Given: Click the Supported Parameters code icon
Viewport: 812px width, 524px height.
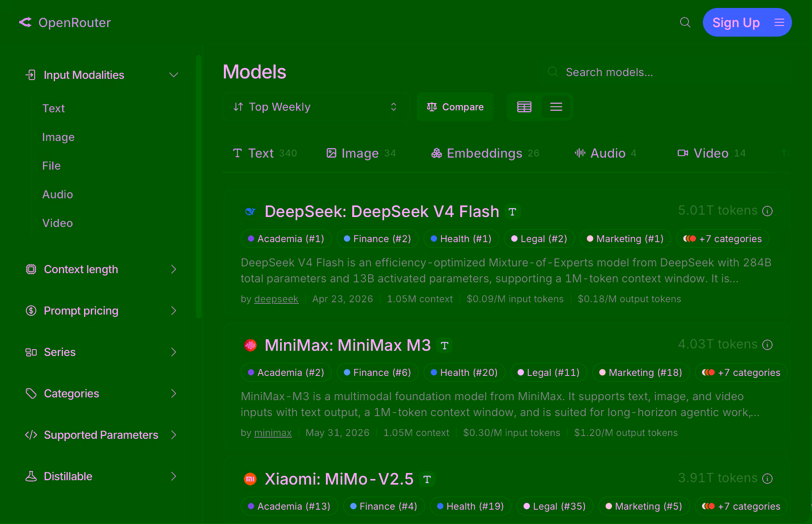Looking at the screenshot, I should [x=31, y=435].
